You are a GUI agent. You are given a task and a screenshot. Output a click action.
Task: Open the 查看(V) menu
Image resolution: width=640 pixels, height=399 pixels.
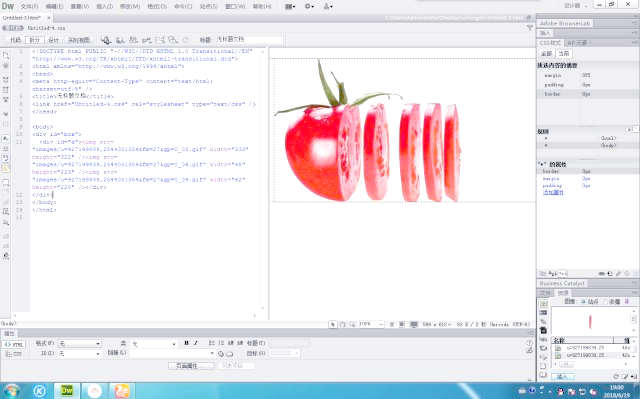point(80,7)
